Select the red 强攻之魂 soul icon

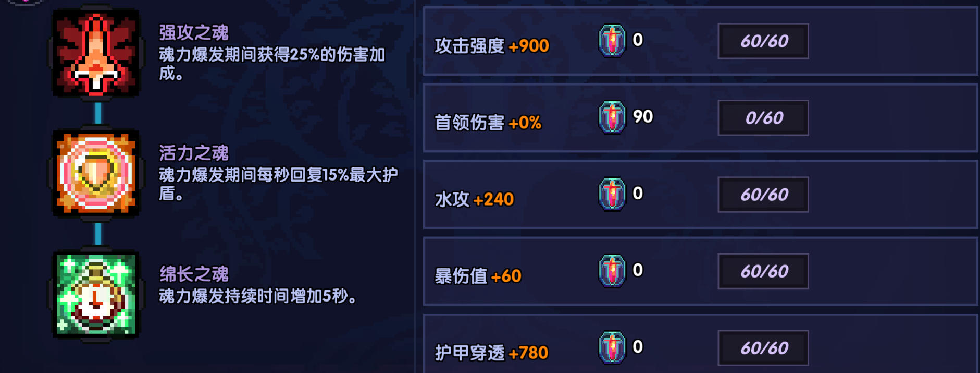coord(96,53)
